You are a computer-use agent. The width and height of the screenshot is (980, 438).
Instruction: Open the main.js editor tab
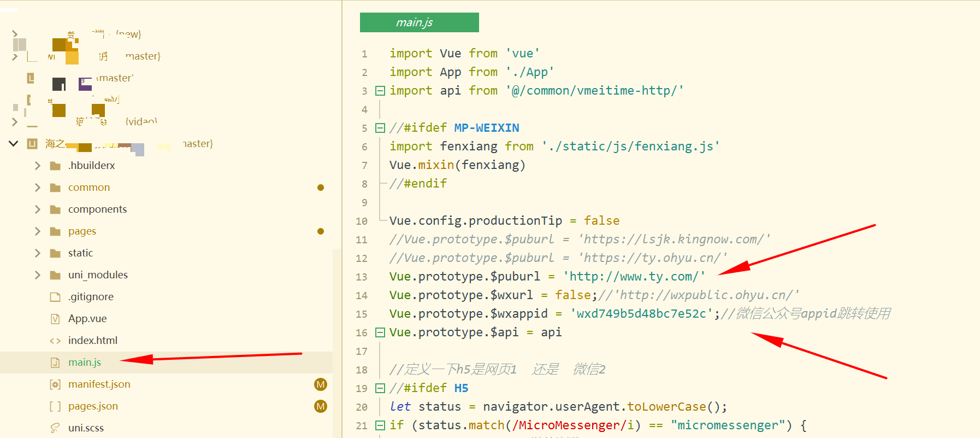click(x=419, y=22)
